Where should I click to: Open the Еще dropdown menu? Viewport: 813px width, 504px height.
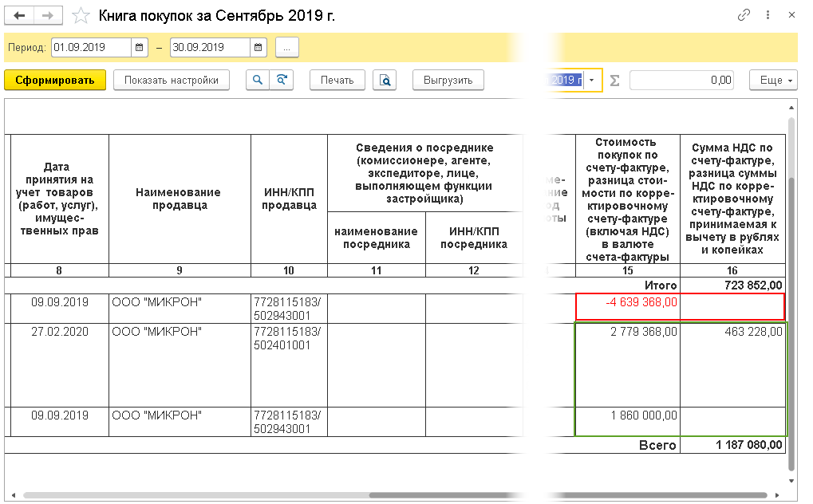point(773,81)
